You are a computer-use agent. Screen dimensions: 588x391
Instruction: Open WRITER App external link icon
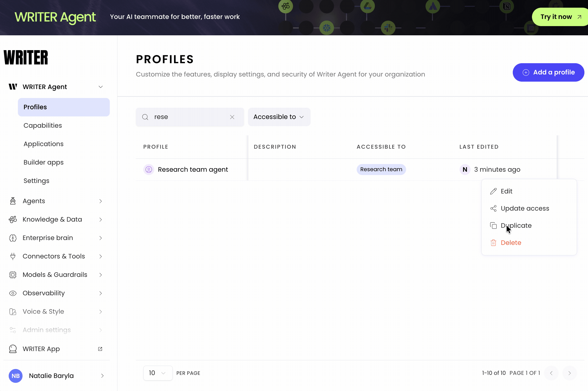(100, 349)
